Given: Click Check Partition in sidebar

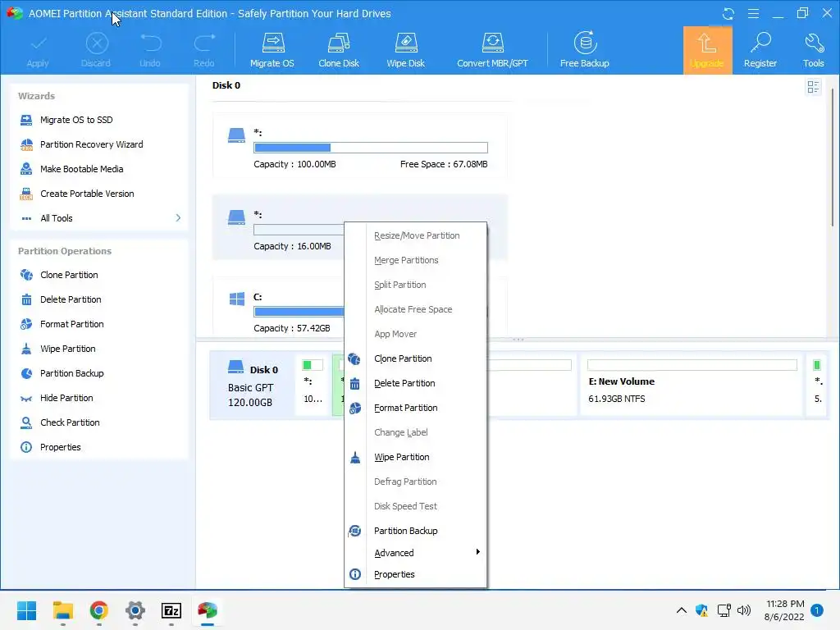Looking at the screenshot, I should (x=70, y=422).
